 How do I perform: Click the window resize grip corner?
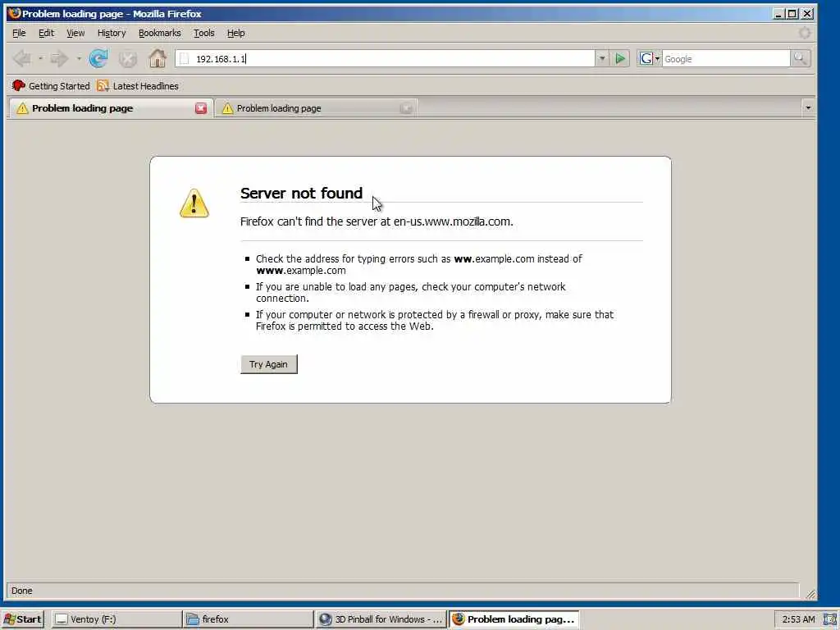point(810,594)
